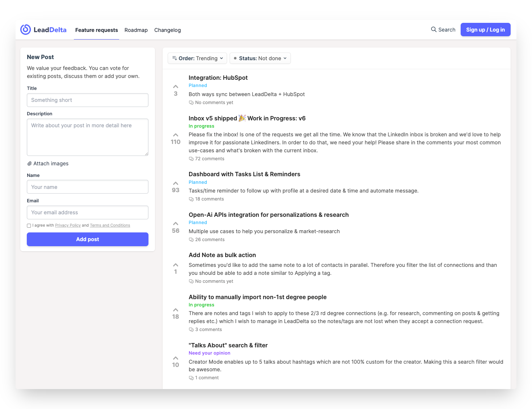The image size is (532, 409).
Task: Click the comments icon on Dashboard with Tasks List
Action: pos(191,199)
